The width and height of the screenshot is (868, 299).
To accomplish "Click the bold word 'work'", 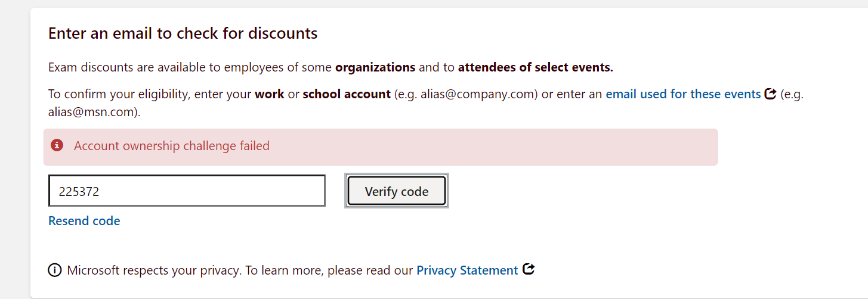I will [x=270, y=94].
